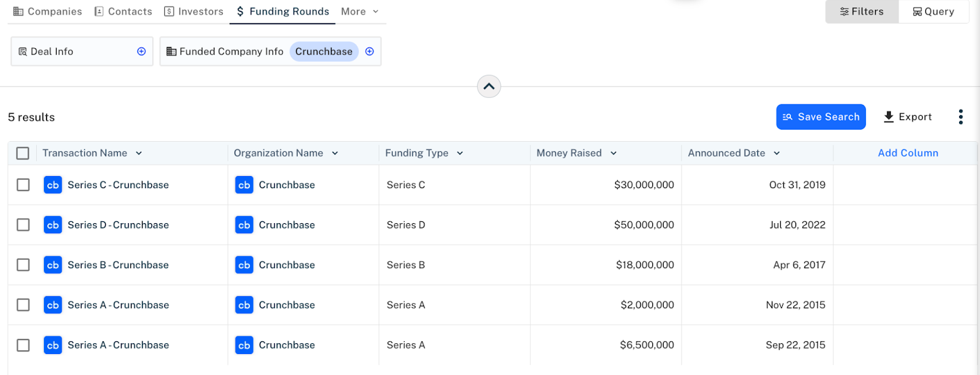Collapse the filter panel with chevron
Image resolution: width=980 pixels, height=375 pixels.
point(489,86)
